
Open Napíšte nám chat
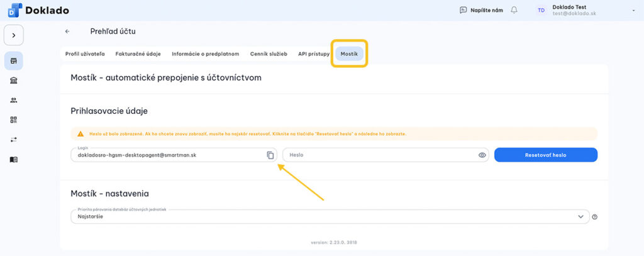coord(481,10)
